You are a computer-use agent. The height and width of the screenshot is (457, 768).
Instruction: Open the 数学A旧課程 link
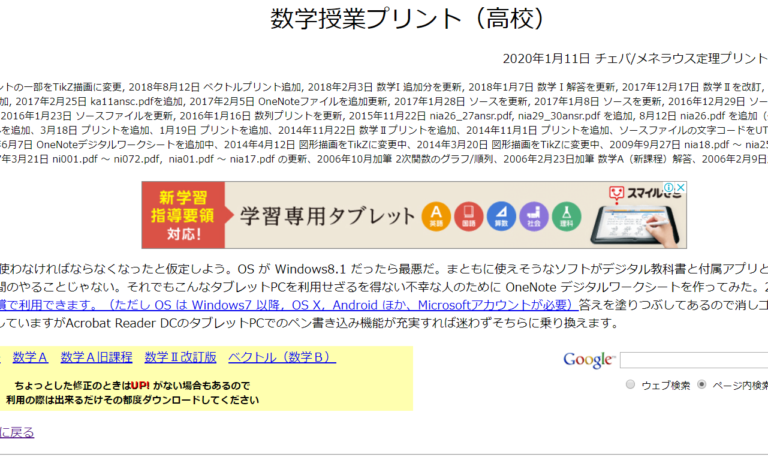click(x=96, y=358)
